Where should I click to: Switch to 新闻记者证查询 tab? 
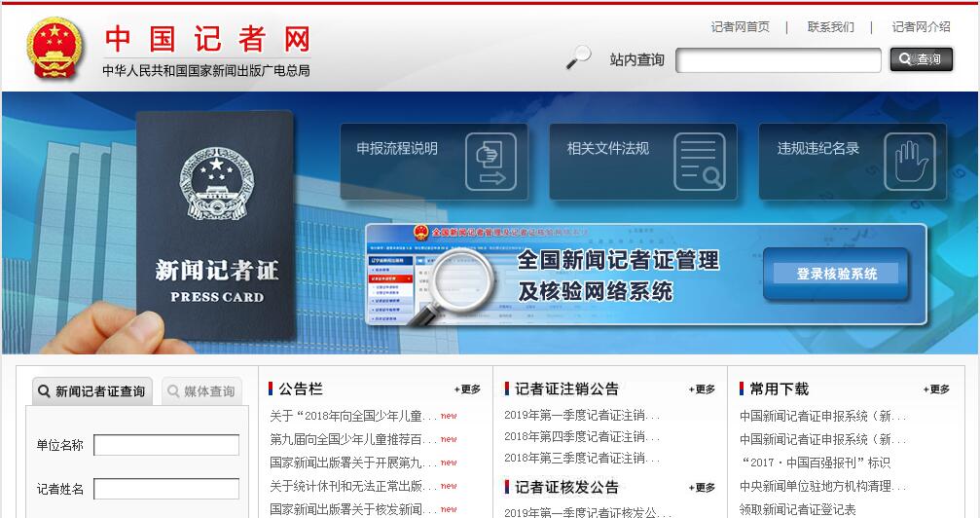click(x=92, y=391)
